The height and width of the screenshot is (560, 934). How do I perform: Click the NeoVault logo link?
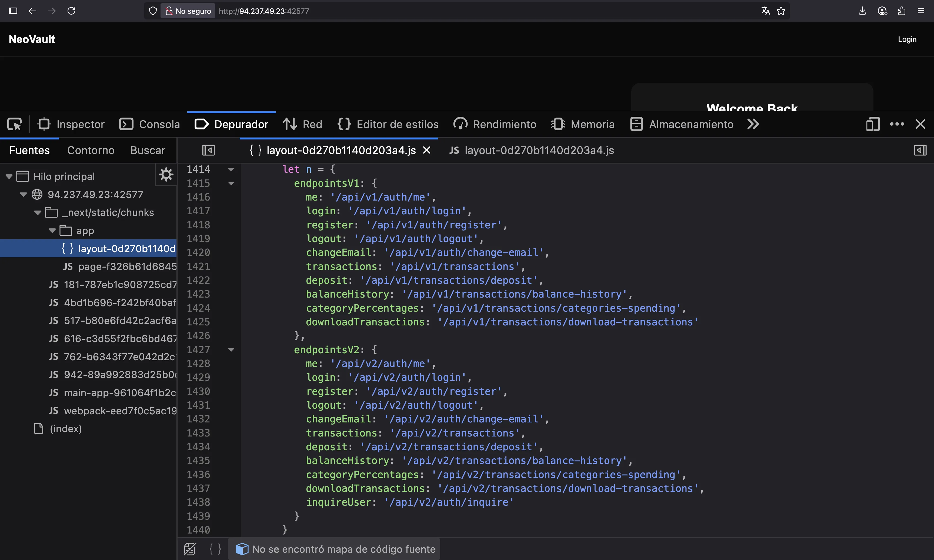tap(32, 39)
